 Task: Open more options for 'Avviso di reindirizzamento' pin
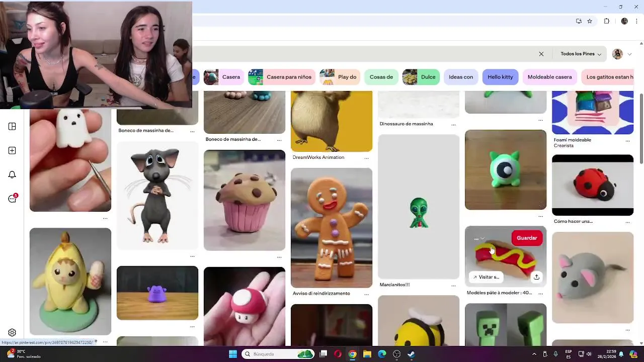coord(366,294)
